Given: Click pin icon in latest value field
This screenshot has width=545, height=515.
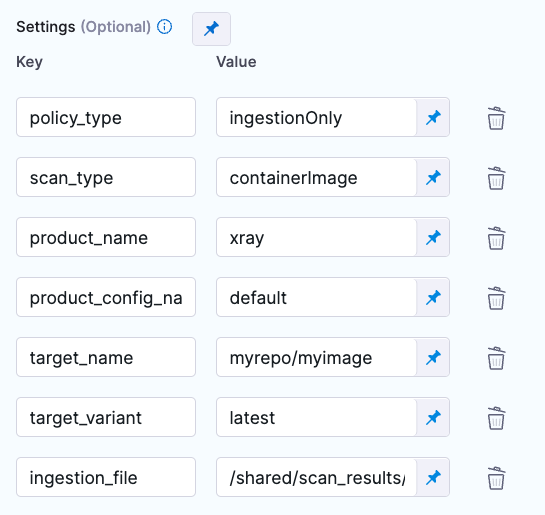Looking at the screenshot, I should coord(433,417).
